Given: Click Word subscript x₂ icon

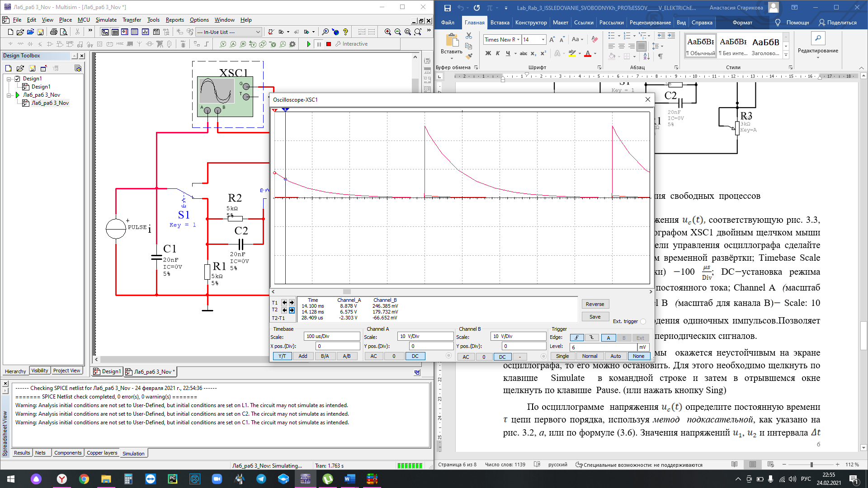Looking at the screenshot, I should coord(533,53).
